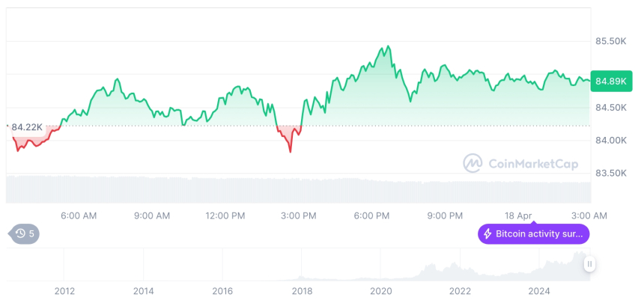Click the 84.22K opening price label
This screenshot has width=644, height=300.
tap(27, 126)
